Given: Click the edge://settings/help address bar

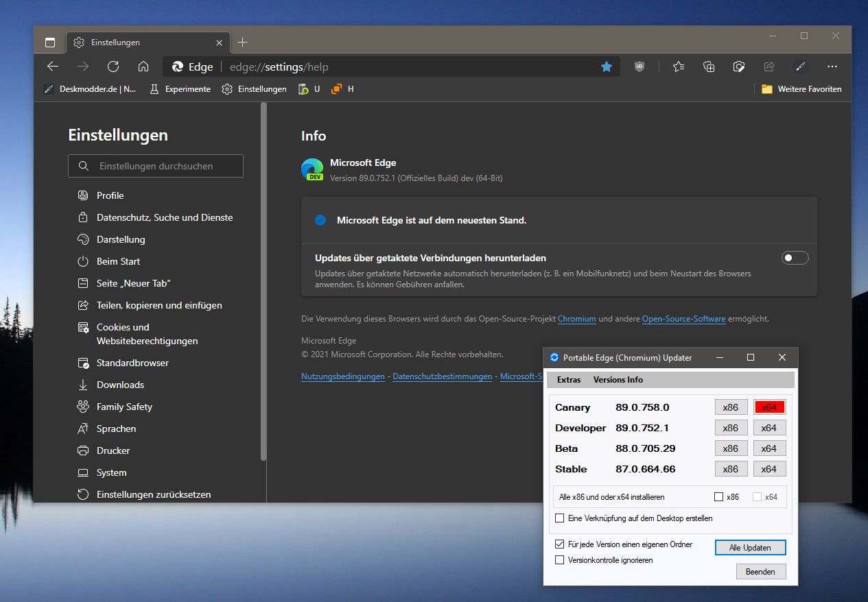Looking at the screenshot, I should coord(391,67).
